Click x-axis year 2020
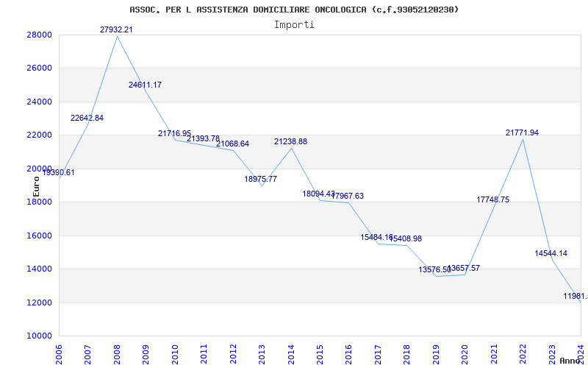 coord(465,355)
